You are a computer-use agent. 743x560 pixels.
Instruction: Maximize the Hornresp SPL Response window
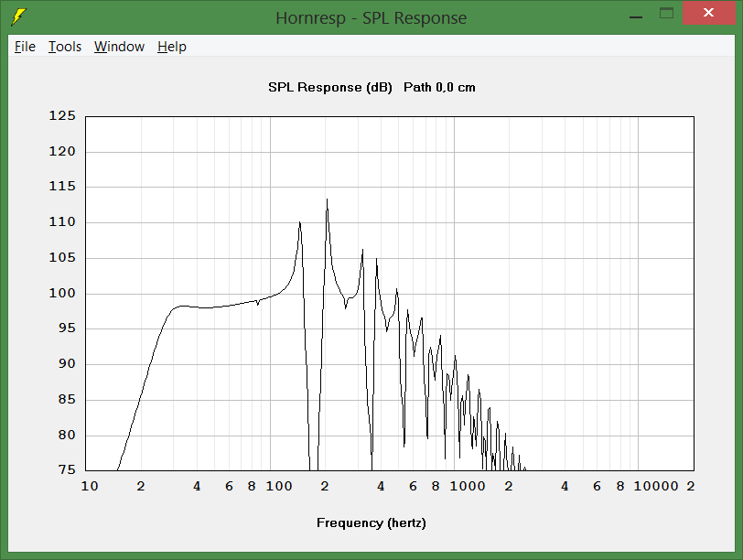pos(667,13)
